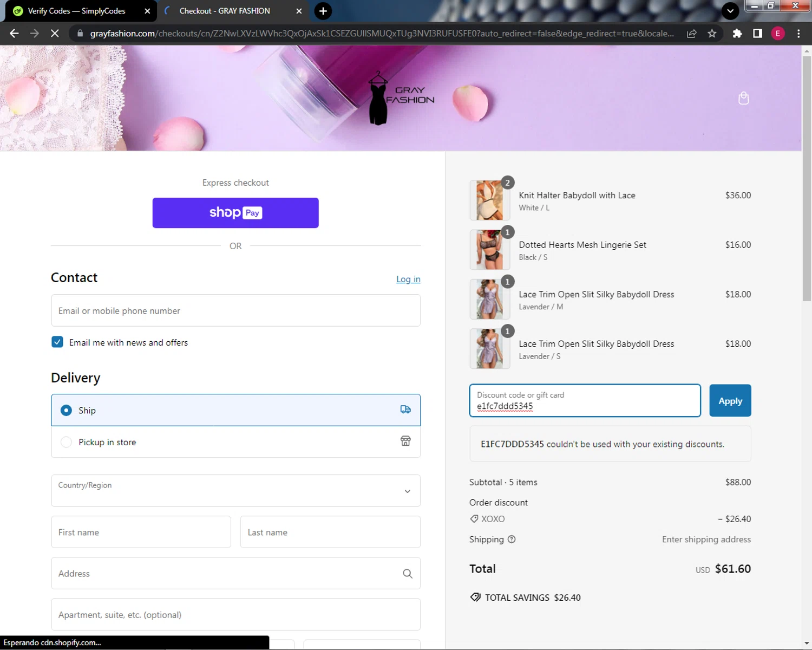Click the address bar URL
Image resolution: width=812 pixels, height=650 pixels.
click(x=382, y=34)
